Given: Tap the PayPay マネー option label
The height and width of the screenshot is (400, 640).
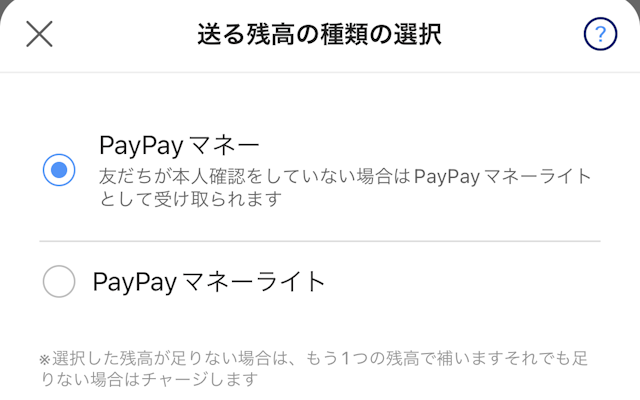Looking at the screenshot, I should (179, 146).
